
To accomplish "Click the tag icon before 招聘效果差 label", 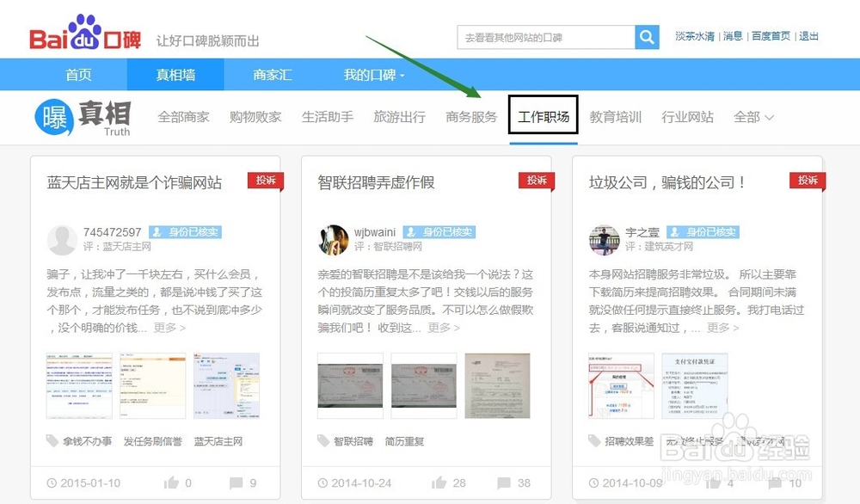I will 595,441.
